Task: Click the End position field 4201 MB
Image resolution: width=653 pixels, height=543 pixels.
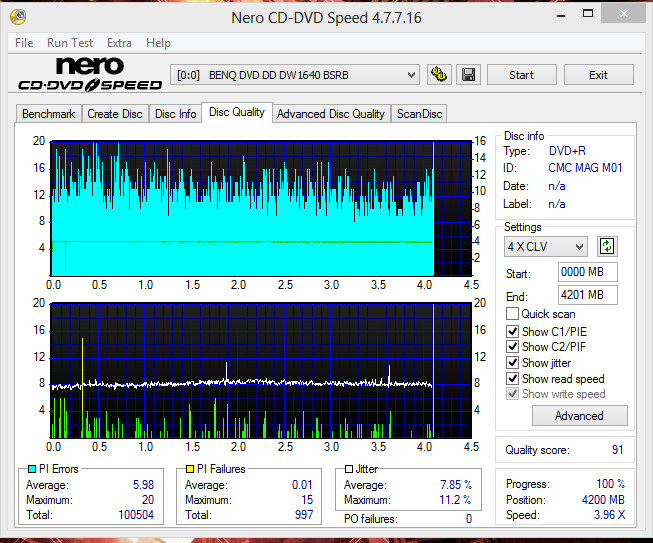Action: click(x=587, y=295)
